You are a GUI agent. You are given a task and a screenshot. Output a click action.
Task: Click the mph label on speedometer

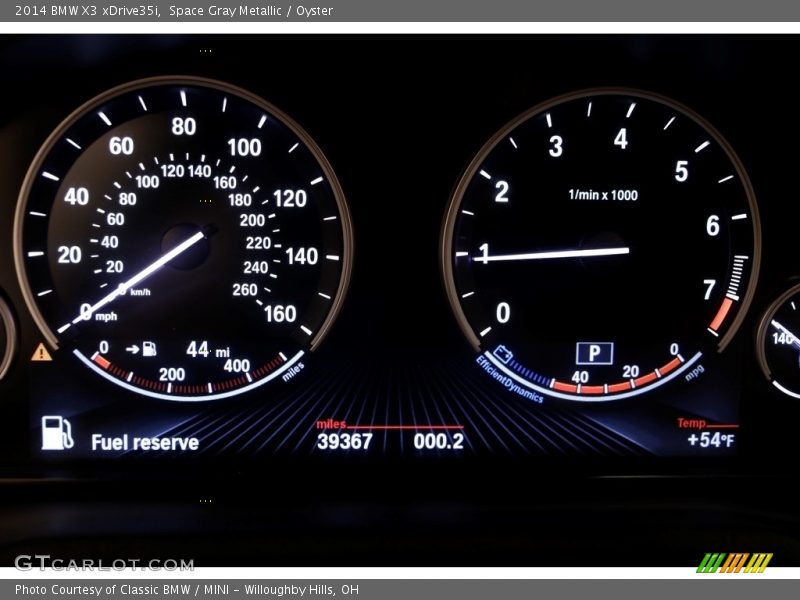106,316
